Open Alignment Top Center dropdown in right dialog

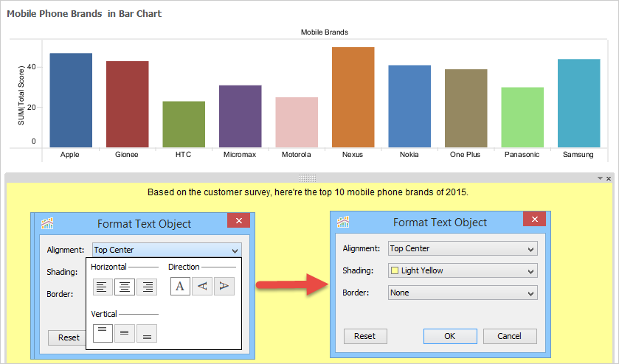pyautogui.click(x=463, y=248)
